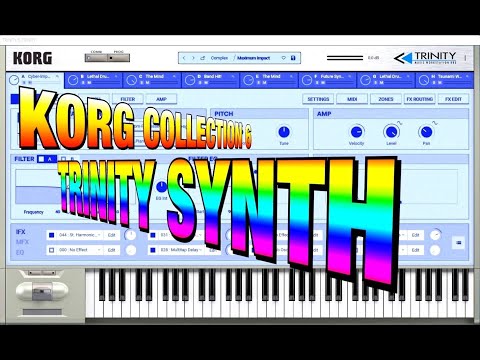
Task: Click timbre G Lethal Dru knob icon
Action: coord(365,80)
